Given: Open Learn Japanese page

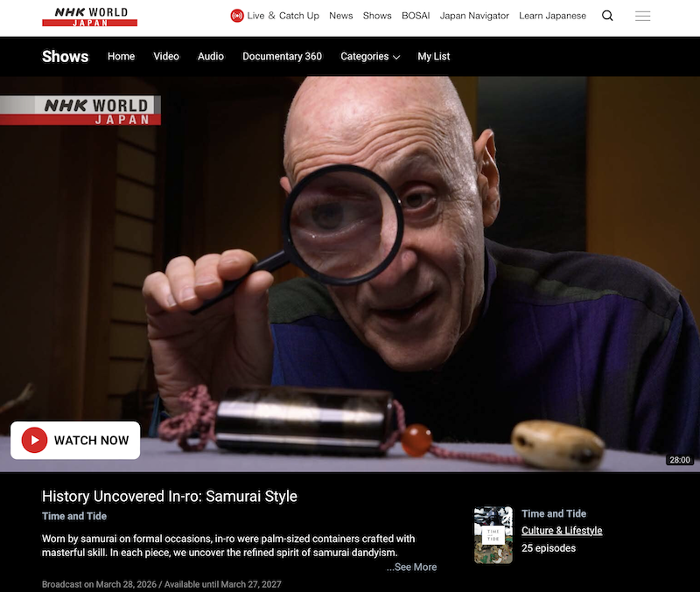Looking at the screenshot, I should pyautogui.click(x=552, y=16).
